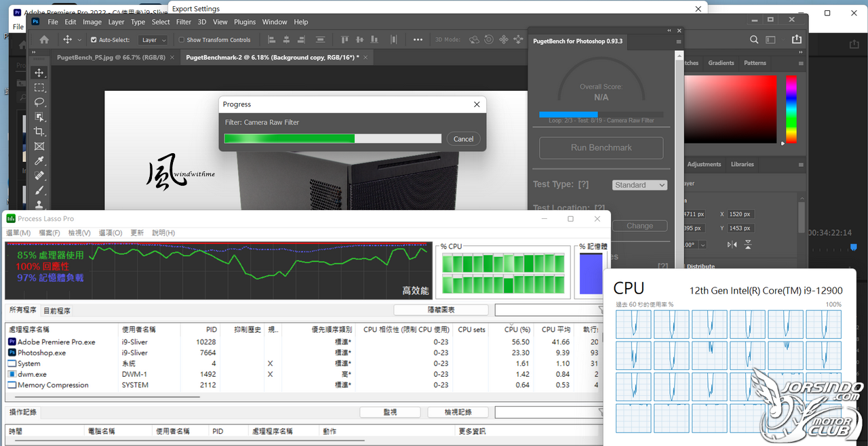Switch to 目前程序 tab in Process Lasso
This screenshot has height=446, width=868.
(57, 310)
